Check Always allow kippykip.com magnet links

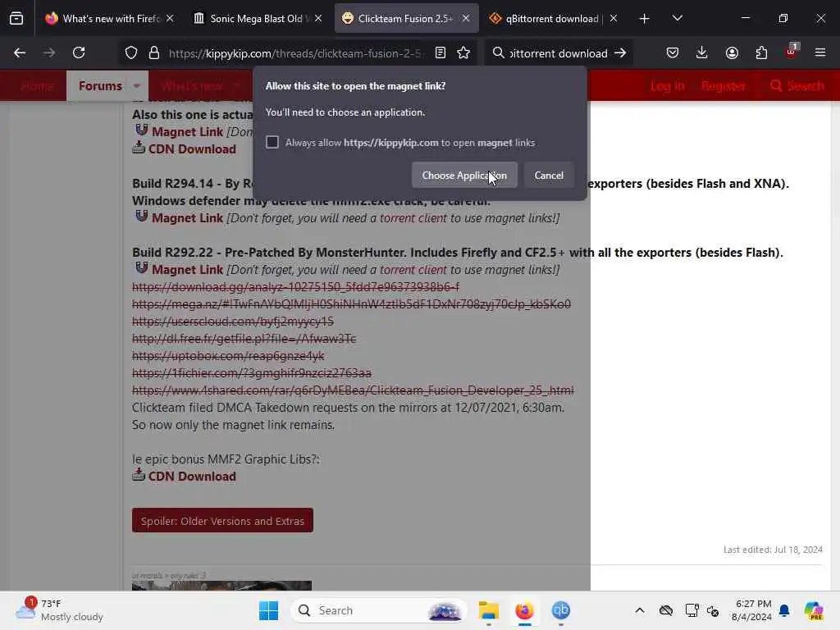272,143
